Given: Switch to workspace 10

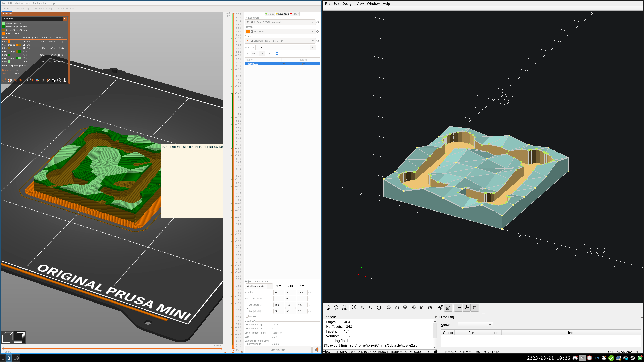Looking at the screenshot, I should 16,358.
